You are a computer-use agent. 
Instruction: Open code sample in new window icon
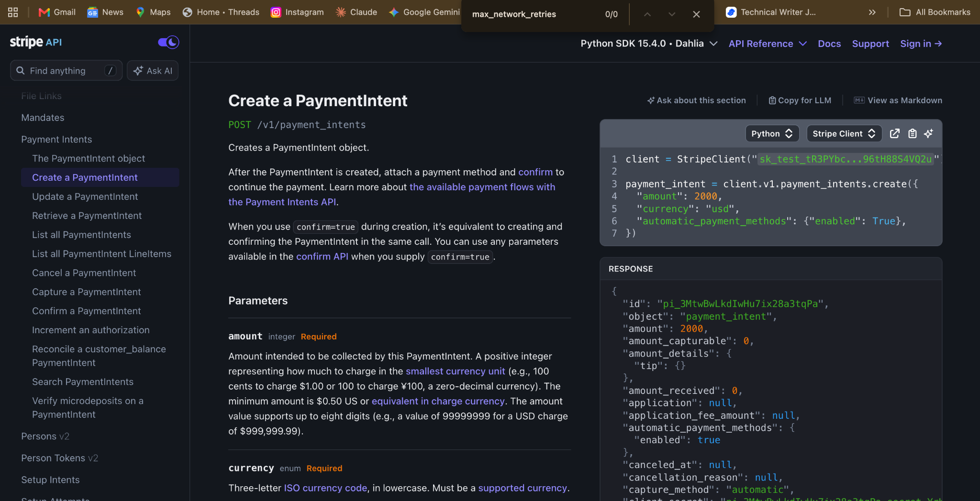click(x=894, y=134)
